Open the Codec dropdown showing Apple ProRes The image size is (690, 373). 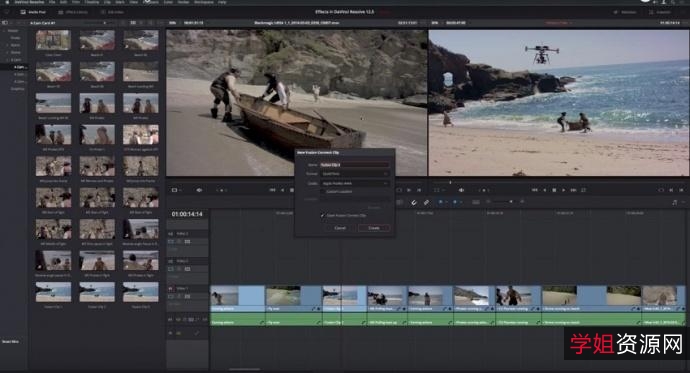[354, 183]
